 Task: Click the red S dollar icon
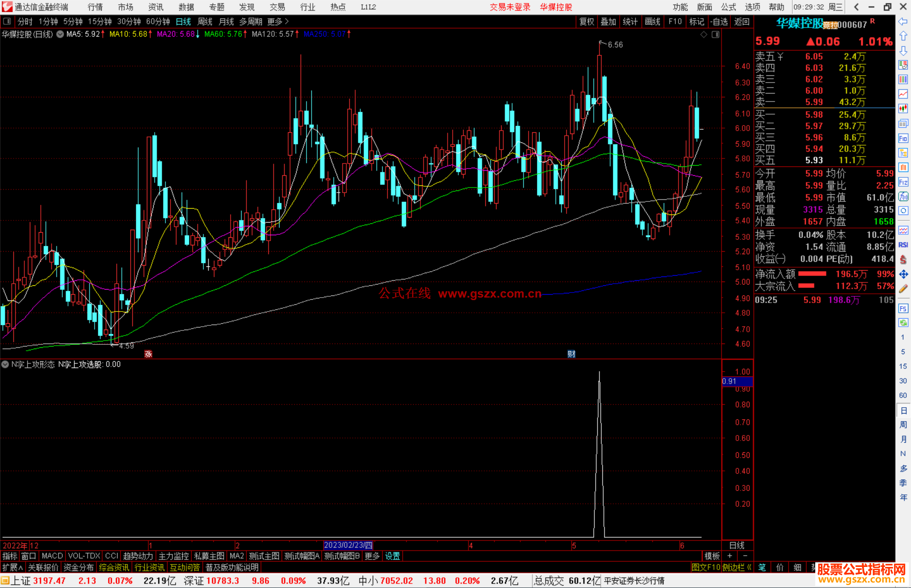point(903,260)
